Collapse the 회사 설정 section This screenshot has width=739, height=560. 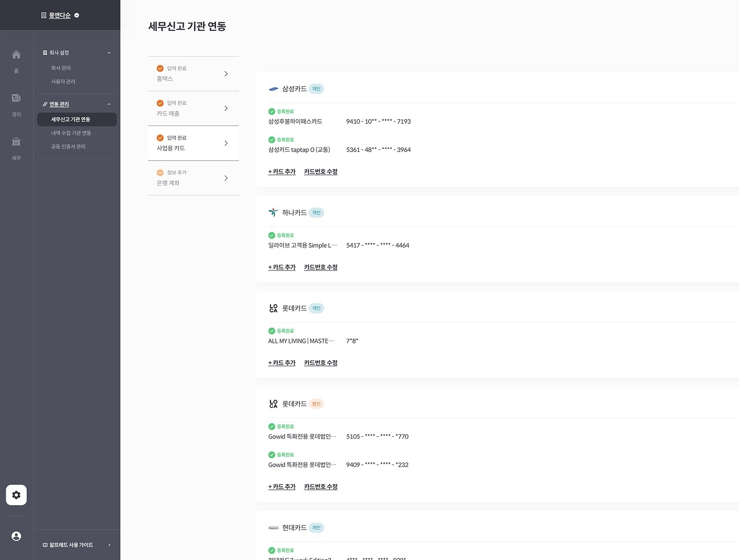(109, 52)
